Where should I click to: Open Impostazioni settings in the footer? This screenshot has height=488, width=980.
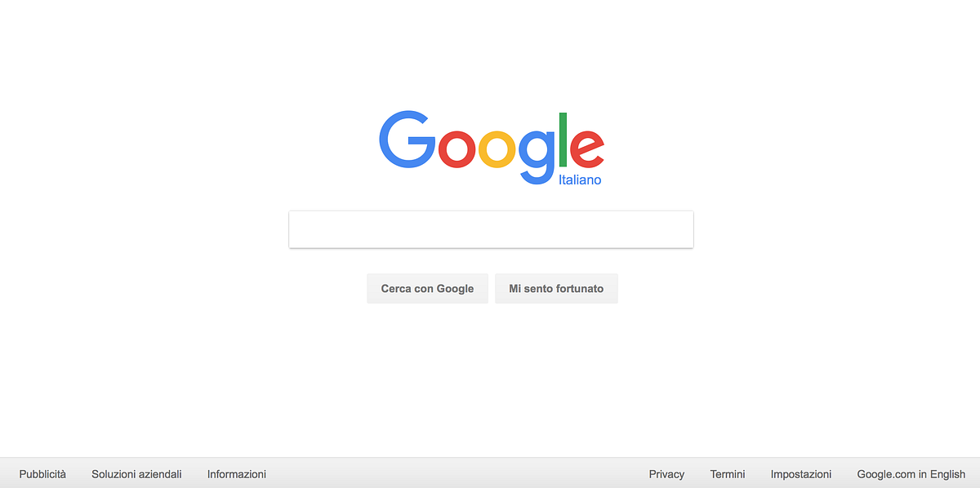[x=801, y=474]
